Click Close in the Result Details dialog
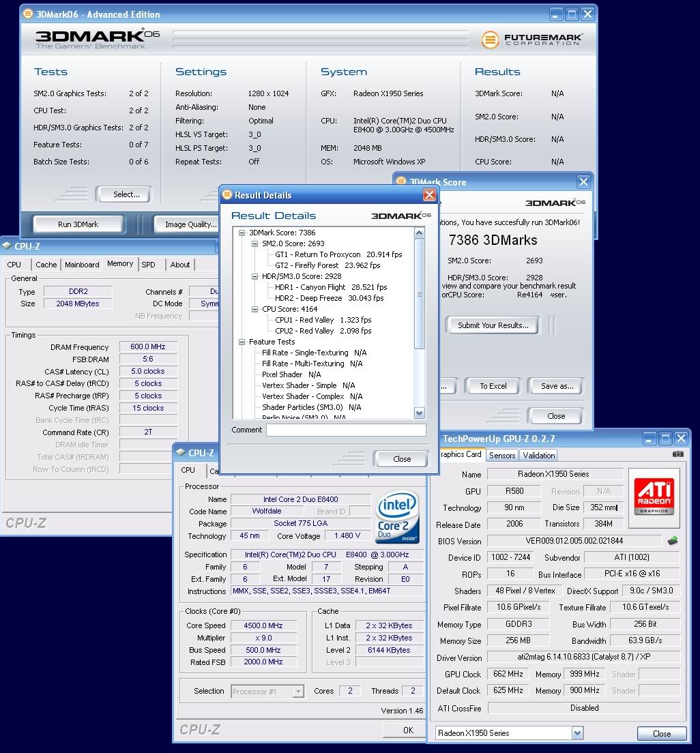Screen dimensions: 700x753 pos(402,459)
